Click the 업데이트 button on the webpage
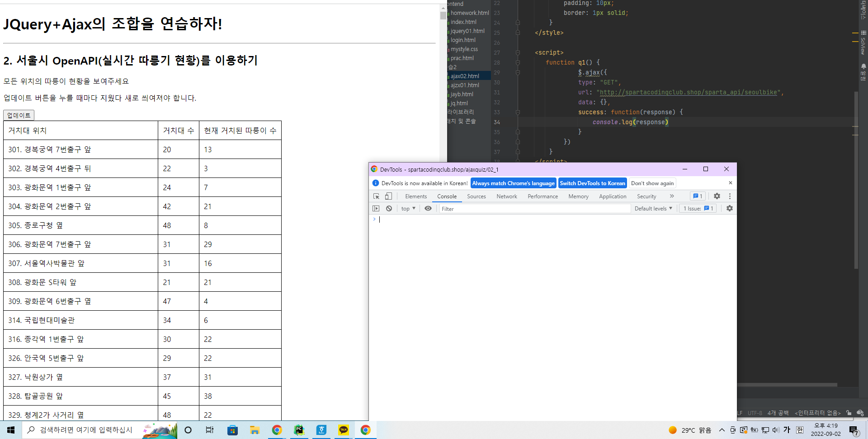The width and height of the screenshot is (868, 439). (x=19, y=115)
